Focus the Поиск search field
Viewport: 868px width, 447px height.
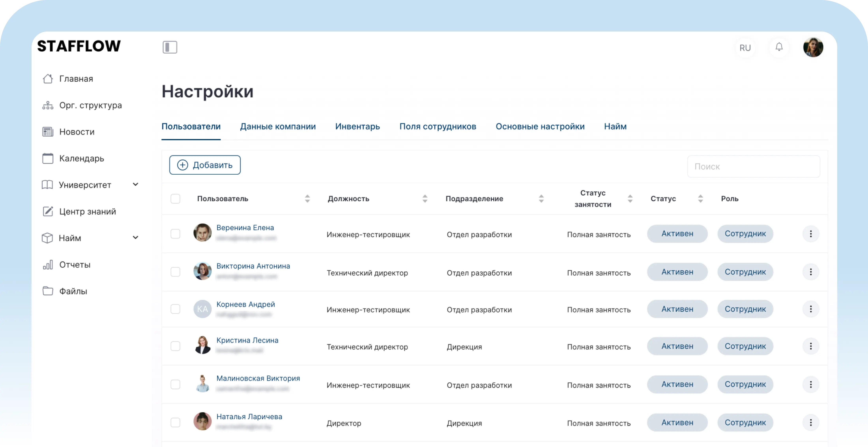pos(753,166)
